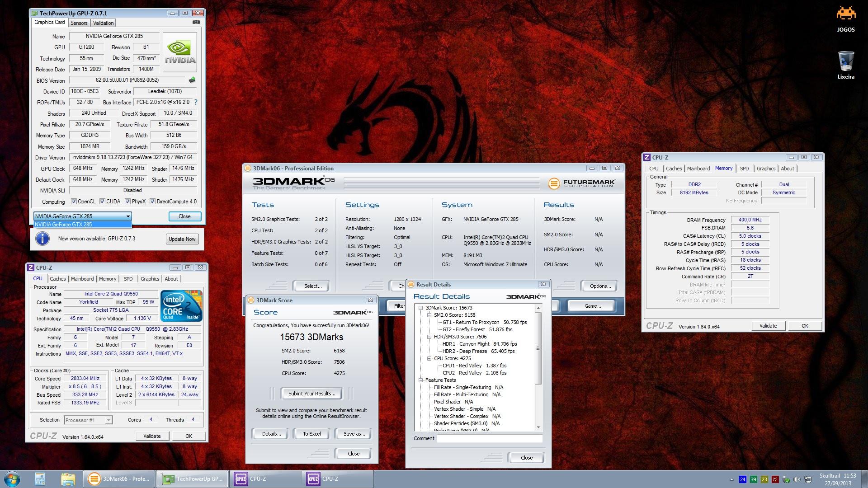Click the Safely Remove Hardware tray icon
Viewport: 868px width, 488px height.
tap(786, 479)
